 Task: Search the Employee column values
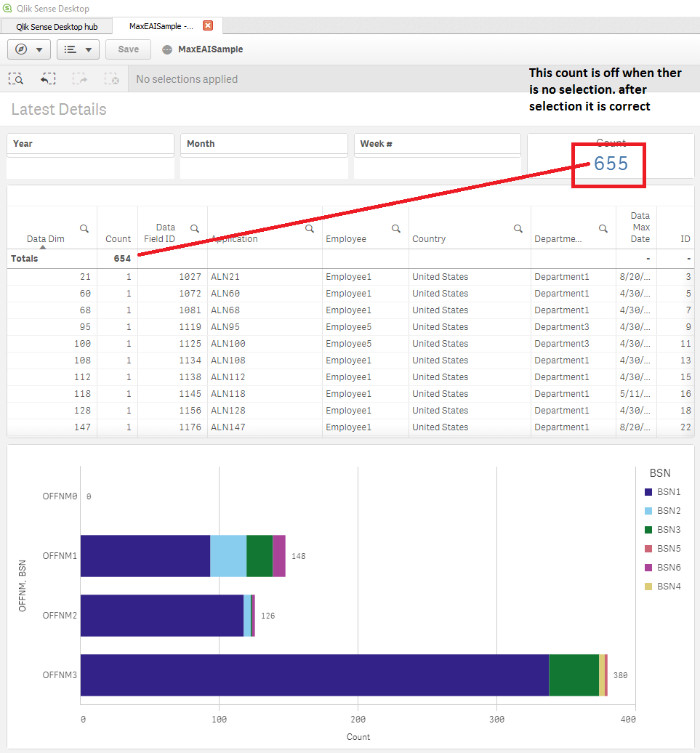click(396, 228)
